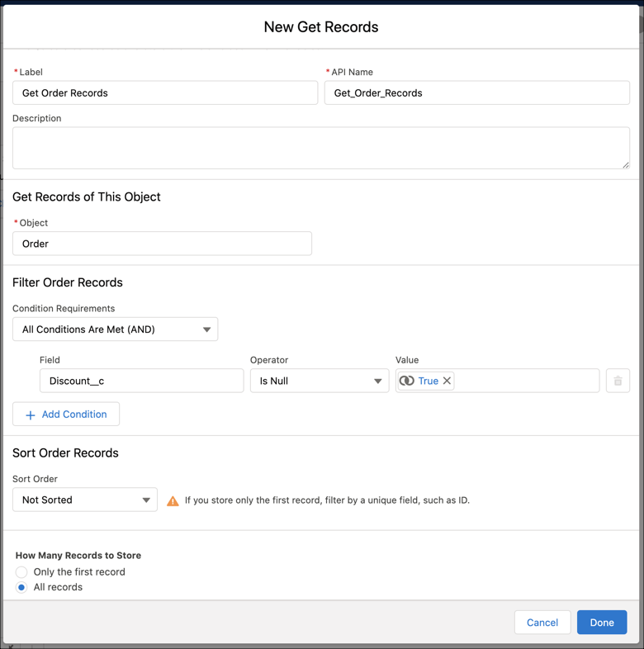Click the API Name input field
644x649 pixels.
476,92
